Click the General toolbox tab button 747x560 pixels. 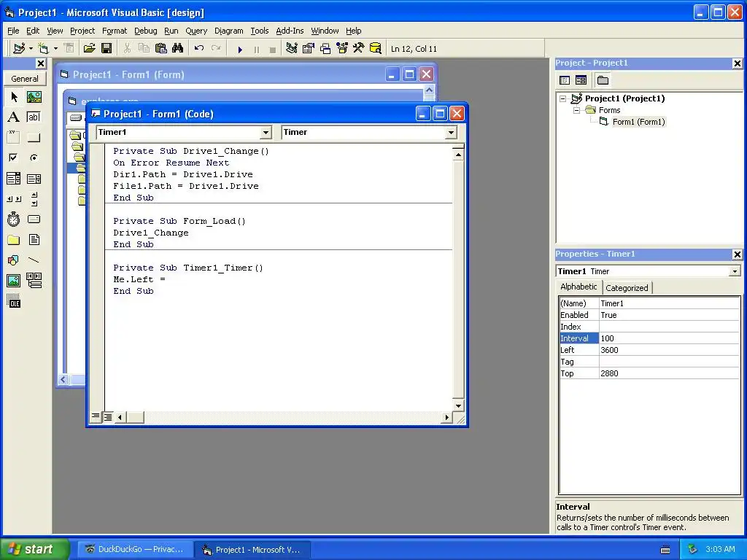pos(25,79)
